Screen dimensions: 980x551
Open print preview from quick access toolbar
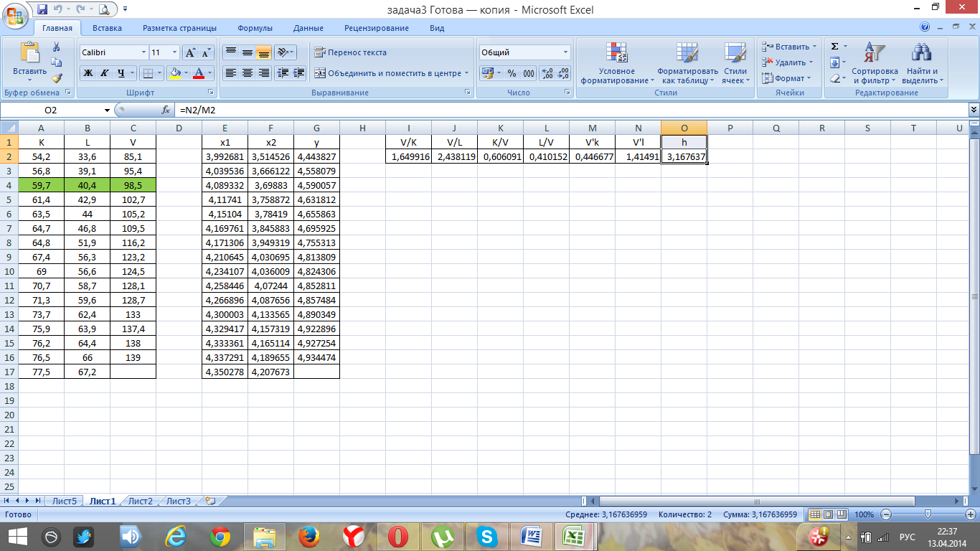click(x=104, y=9)
